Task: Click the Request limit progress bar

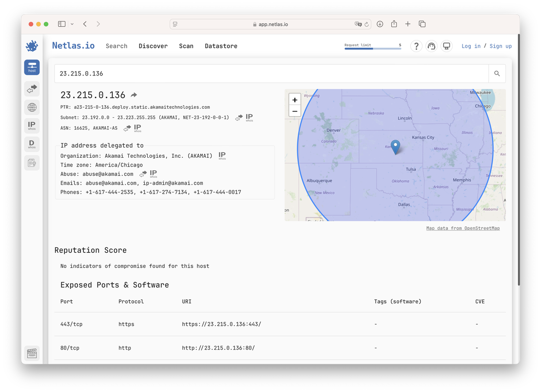Action: [x=373, y=48]
